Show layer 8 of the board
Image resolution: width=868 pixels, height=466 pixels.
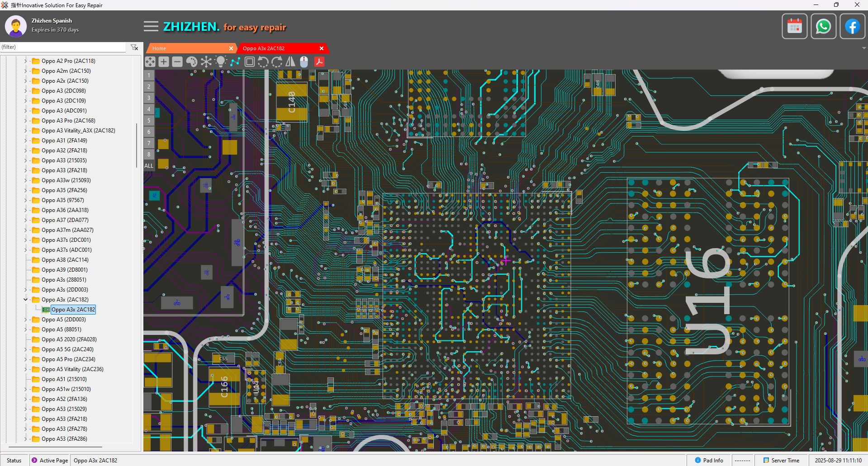pos(149,155)
